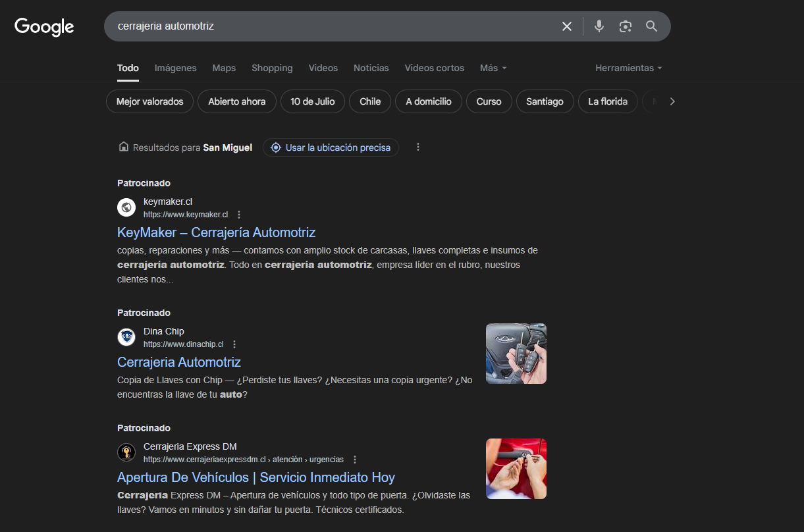Click the https://www.keymaker.cl URL
This screenshot has width=804, height=532.
[x=186, y=215]
